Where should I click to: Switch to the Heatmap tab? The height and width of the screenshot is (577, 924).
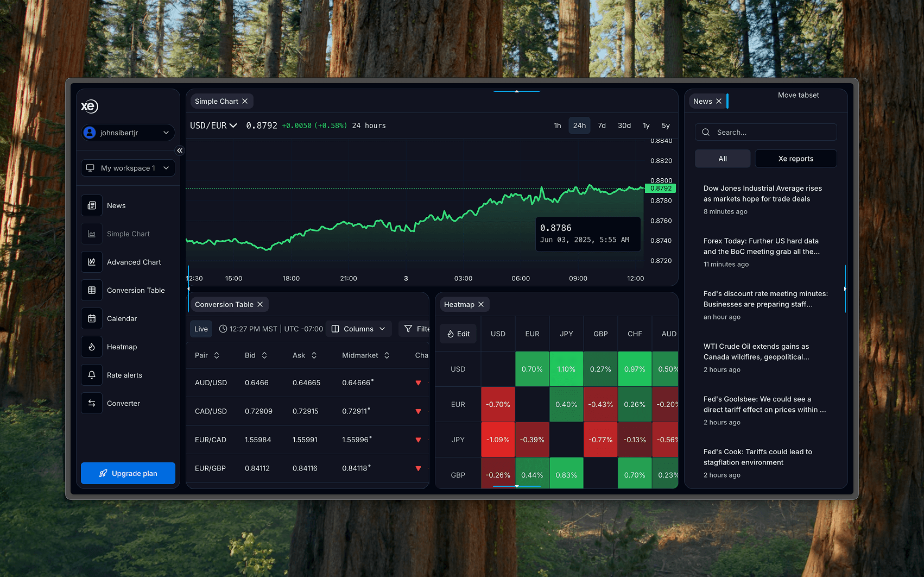point(459,304)
